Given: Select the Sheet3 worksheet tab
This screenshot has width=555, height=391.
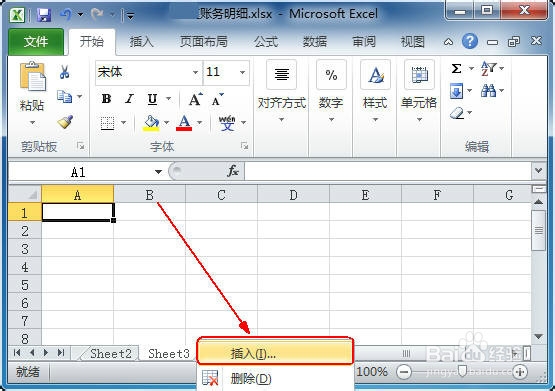Looking at the screenshot, I should click(169, 353).
